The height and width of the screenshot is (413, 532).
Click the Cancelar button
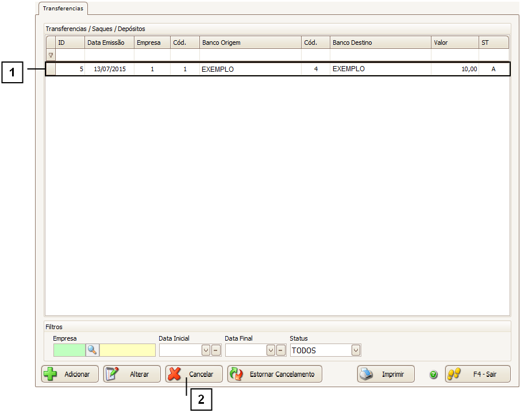point(194,374)
